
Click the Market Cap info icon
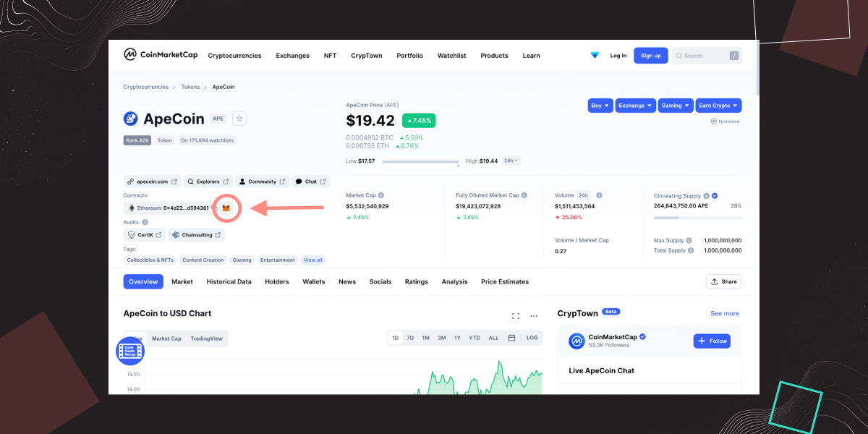(381, 195)
